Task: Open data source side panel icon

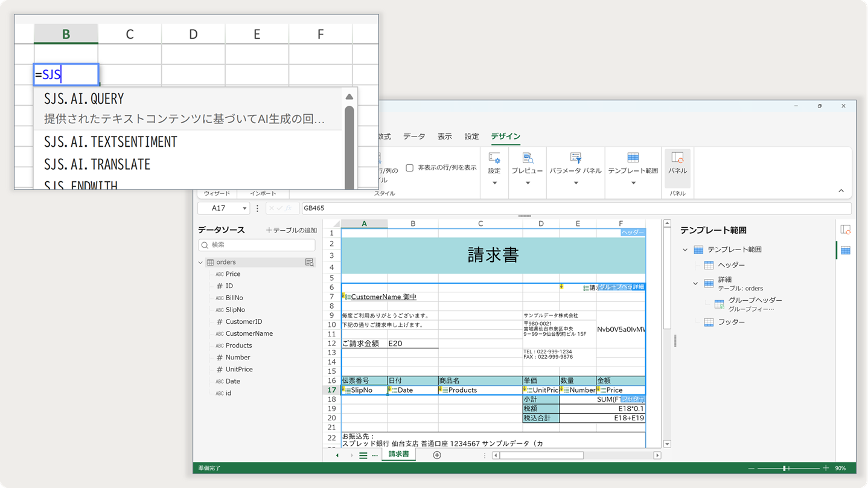Action: coord(846,230)
